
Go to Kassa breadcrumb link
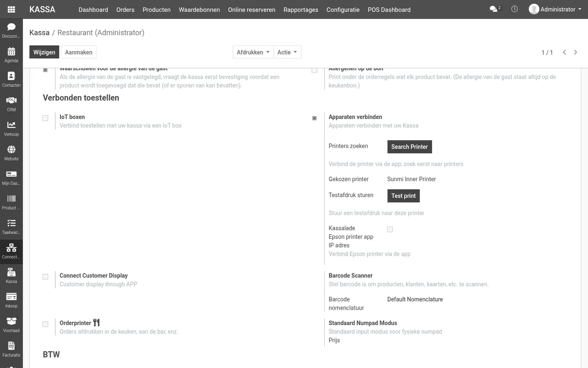click(x=39, y=32)
